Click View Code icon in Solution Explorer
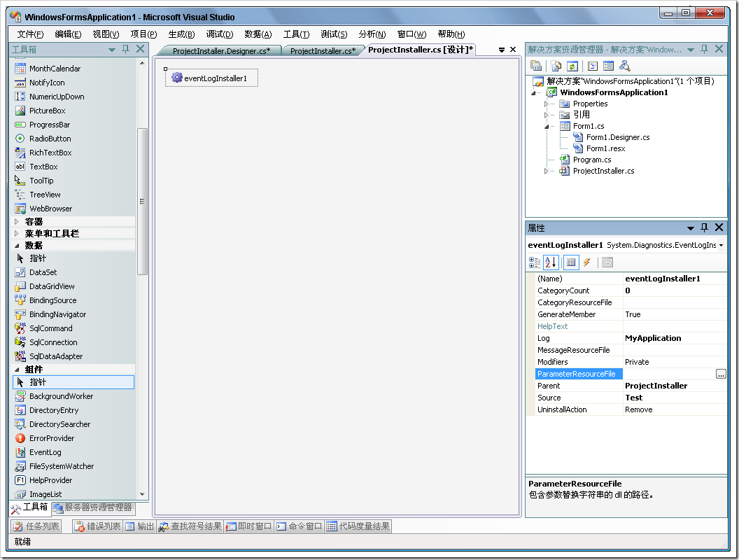 click(x=593, y=66)
